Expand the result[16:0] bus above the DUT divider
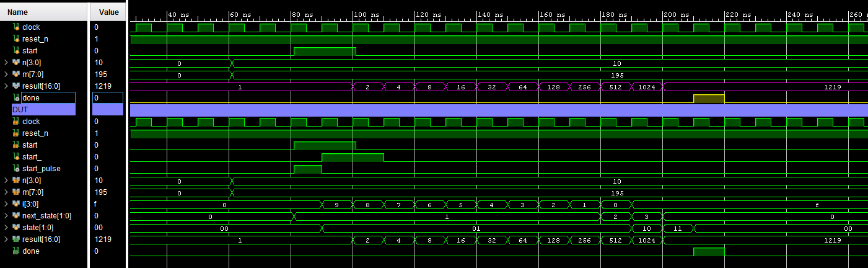Viewport: 868px width, 268px height. (x=6, y=86)
